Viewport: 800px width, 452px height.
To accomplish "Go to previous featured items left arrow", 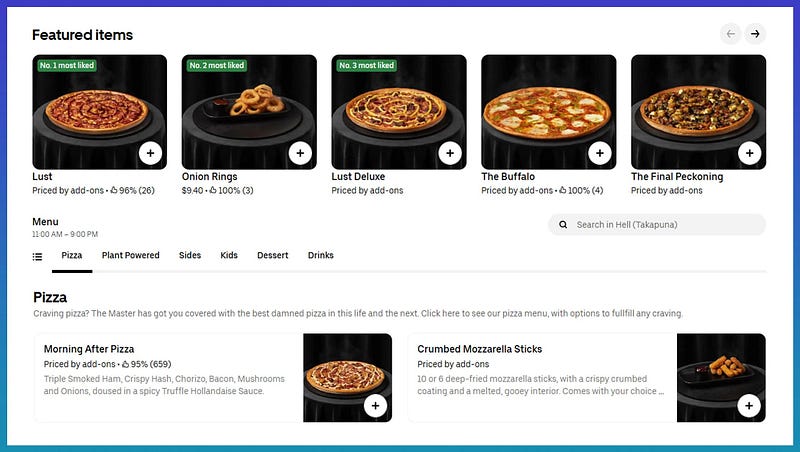I will [x=731, y=34].
